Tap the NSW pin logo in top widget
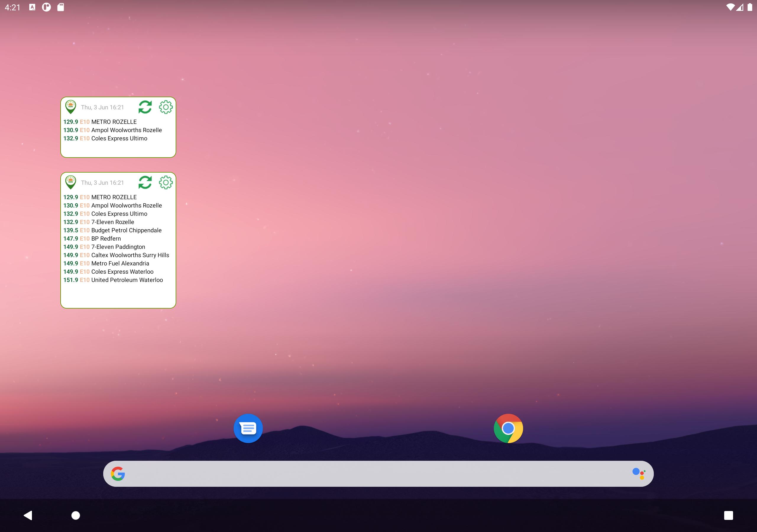The width and height of the screenshot is (757, 532). (x=71, y=107)
